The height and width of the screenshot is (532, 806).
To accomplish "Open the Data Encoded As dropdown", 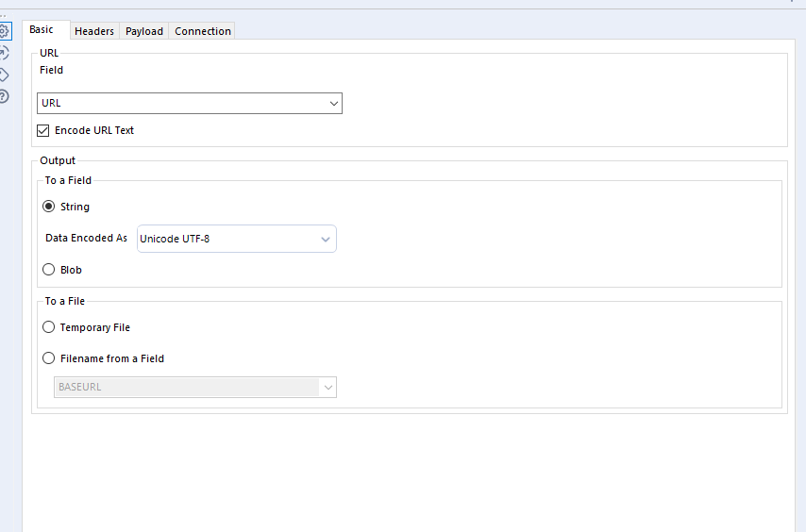I will [326, 239].
